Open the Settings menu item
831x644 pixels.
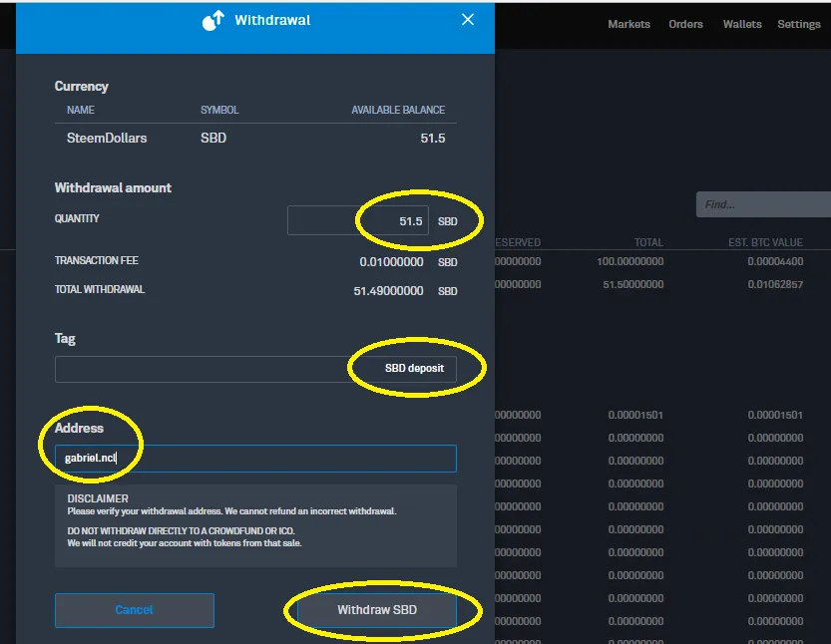pyautogui.click(x=799, y=24)
